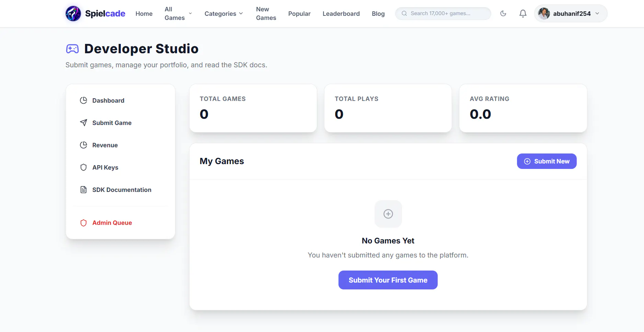
Task: Click the TOTAL PLAYS stat label
Action: [357, 99]
